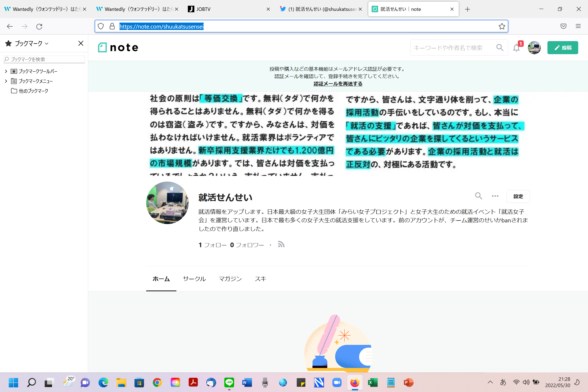Click the RSS feed icon

(281, 244)
